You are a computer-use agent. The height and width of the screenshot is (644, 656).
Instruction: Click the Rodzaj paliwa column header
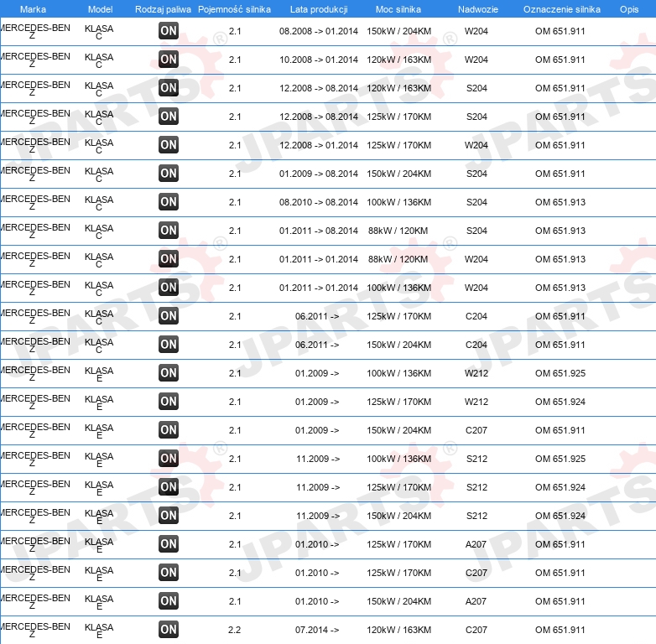[164, 9]
